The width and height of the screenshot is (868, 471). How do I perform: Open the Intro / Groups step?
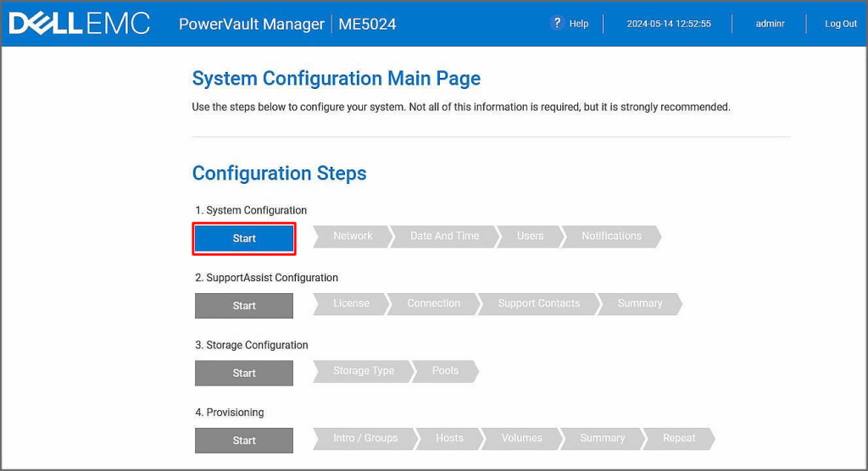(x=364, y=438)
